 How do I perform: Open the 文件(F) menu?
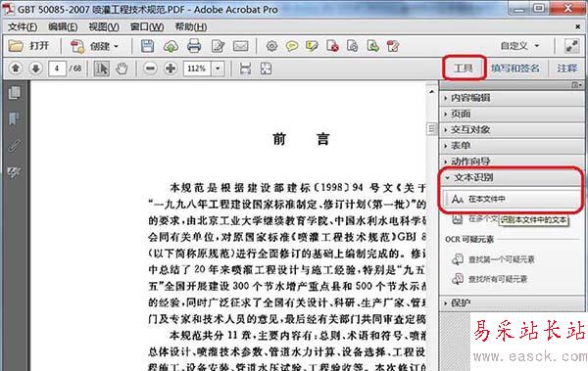[x=23, y=27]
